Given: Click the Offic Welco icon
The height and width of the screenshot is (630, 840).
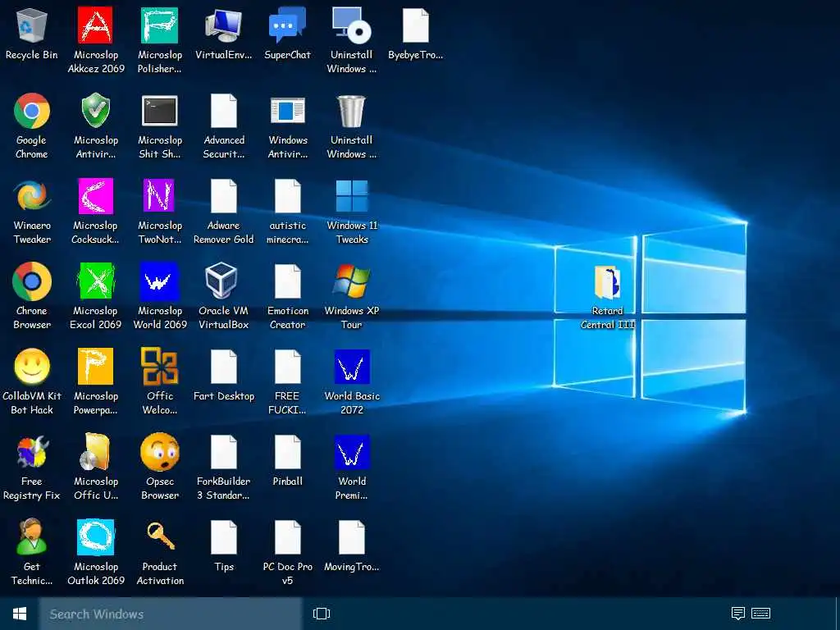Looking at the screenshot, I should (159, 366).
